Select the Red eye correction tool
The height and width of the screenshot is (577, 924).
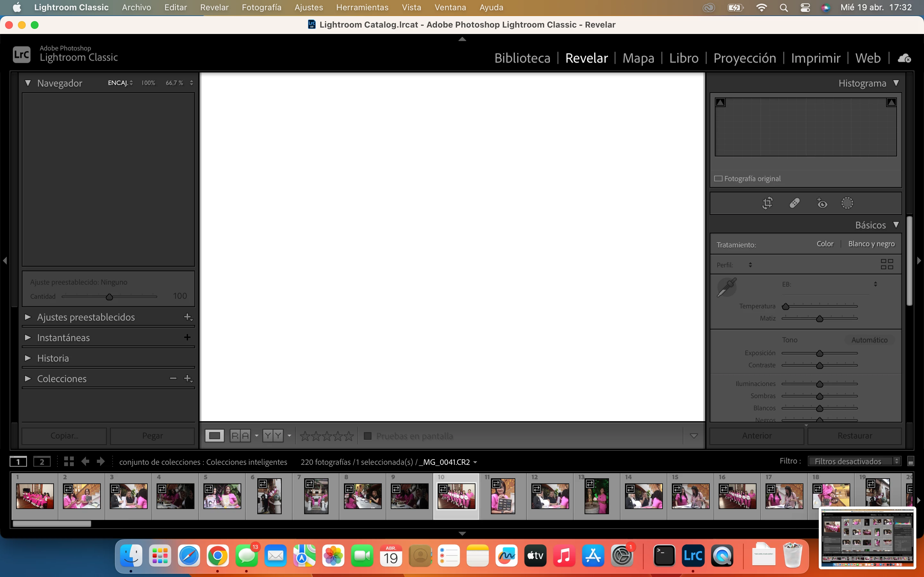pos(822,203)
